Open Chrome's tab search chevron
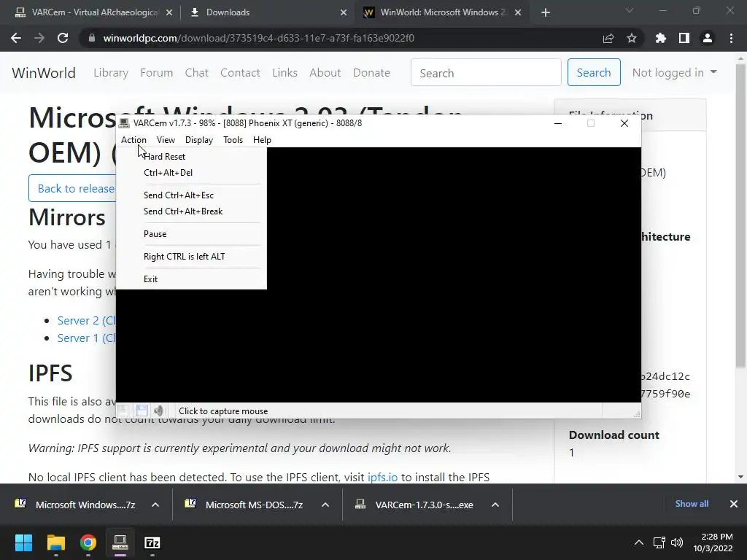 [630, 11]
